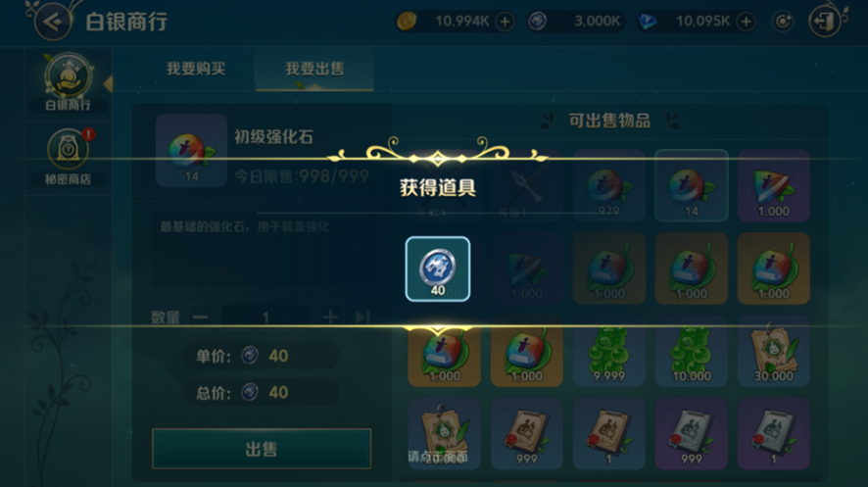Add gold coins with plus button

tap(505, 22)
